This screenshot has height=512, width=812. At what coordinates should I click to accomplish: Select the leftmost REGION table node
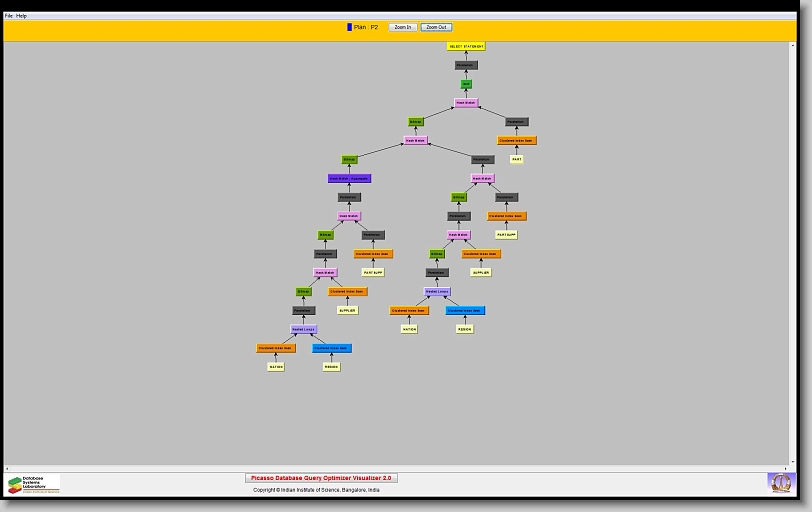(x=331, y=367)
